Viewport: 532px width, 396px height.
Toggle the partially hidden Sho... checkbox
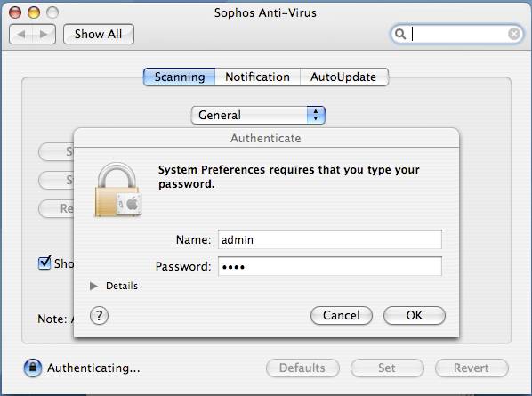click(x=44, y=263)
